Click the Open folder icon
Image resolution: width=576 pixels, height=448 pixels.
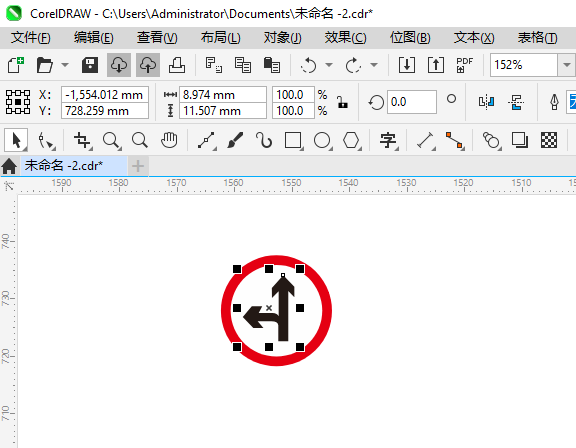45,65
